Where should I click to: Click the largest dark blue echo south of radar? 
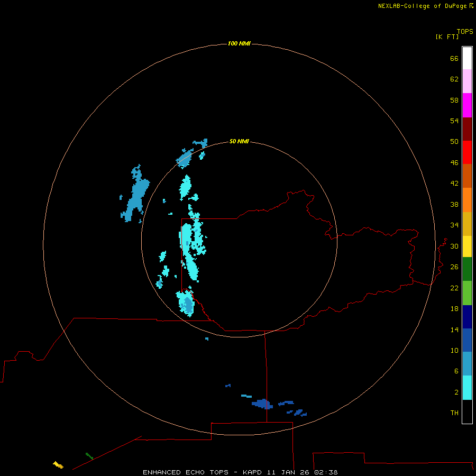pyautogui.click(x=262, y=404)
